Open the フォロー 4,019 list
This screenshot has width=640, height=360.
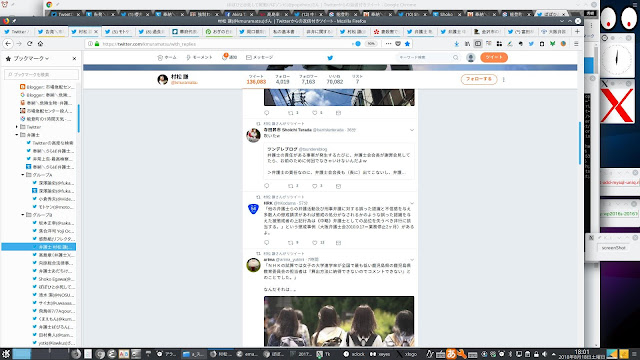pos(282,79)
